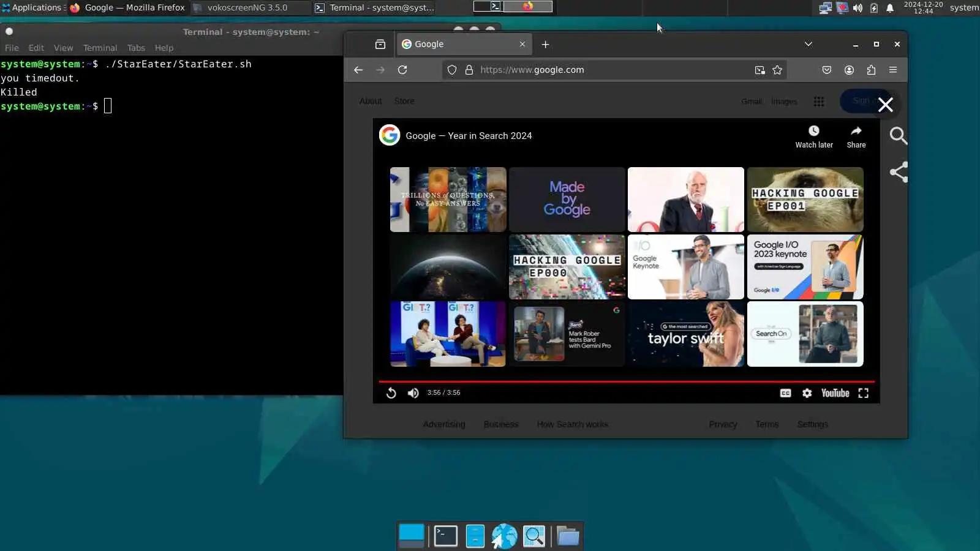Screen dimensions: 980x551
Task: Mute the video using the player speaker icon
Action: click(x=413, y=393)
